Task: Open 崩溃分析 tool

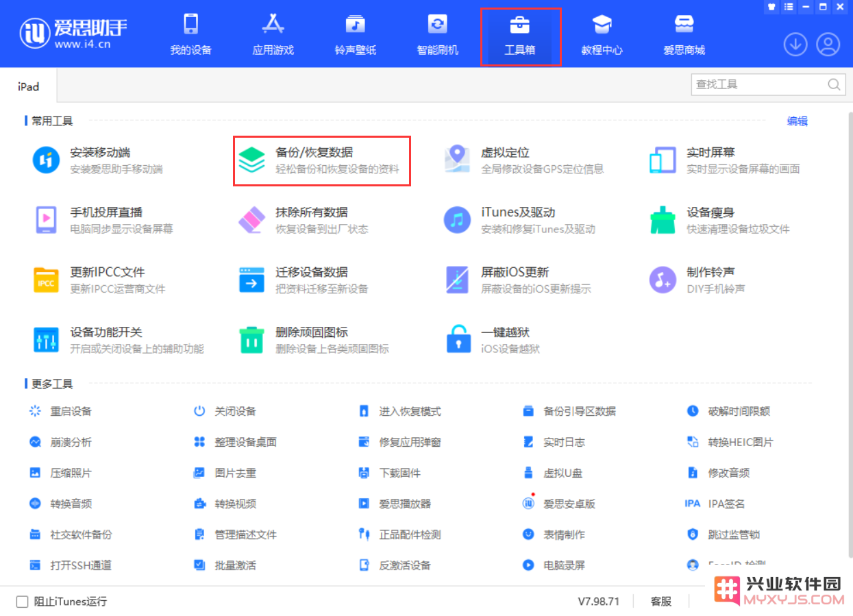Action: tap(60, 442)
